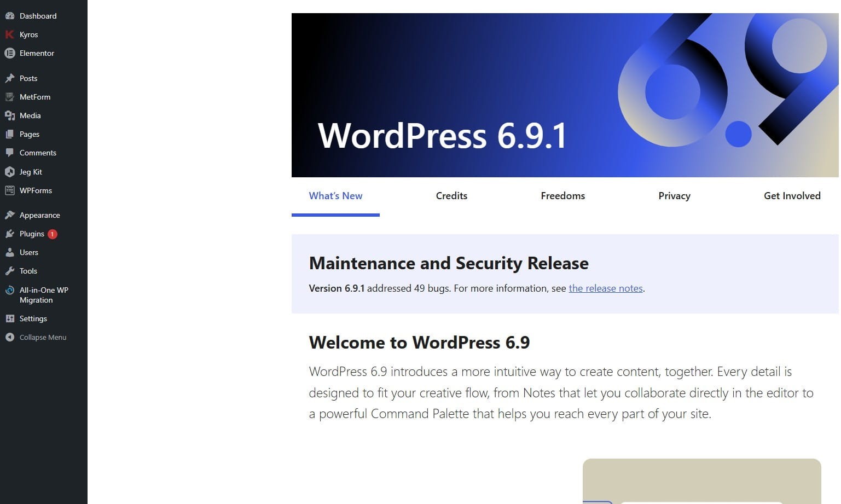Open the Settings menu item
Viewport: 841px width, 504px height.
point(33,318)
